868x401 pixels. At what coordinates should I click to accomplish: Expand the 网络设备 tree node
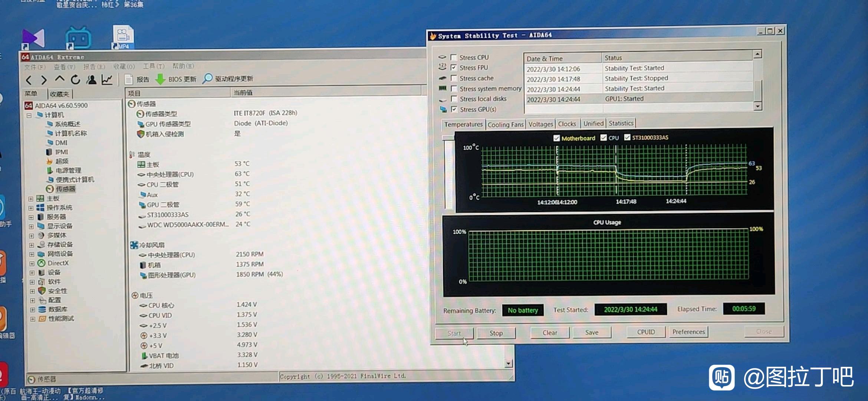(32, 254)
